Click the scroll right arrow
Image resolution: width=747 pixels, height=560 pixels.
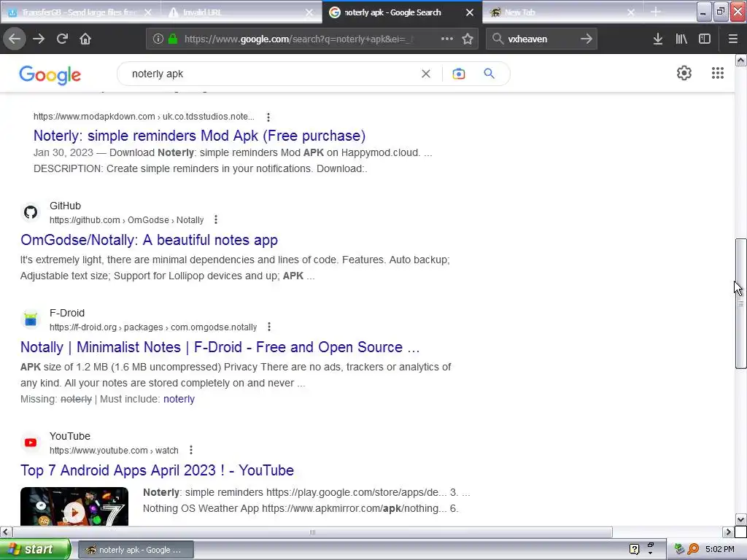tap(728, 532)
